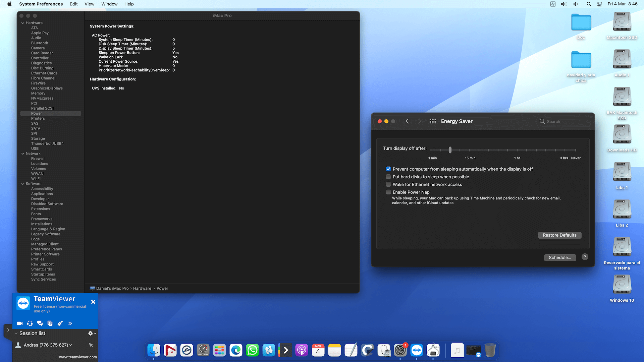
Task: Click Hardware in the path bar
Action: pyautogui.click(x=142, y=288)
